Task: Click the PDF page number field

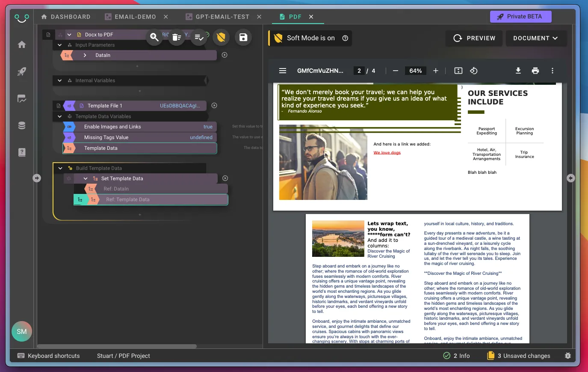Action: click(x=359, y=71)
